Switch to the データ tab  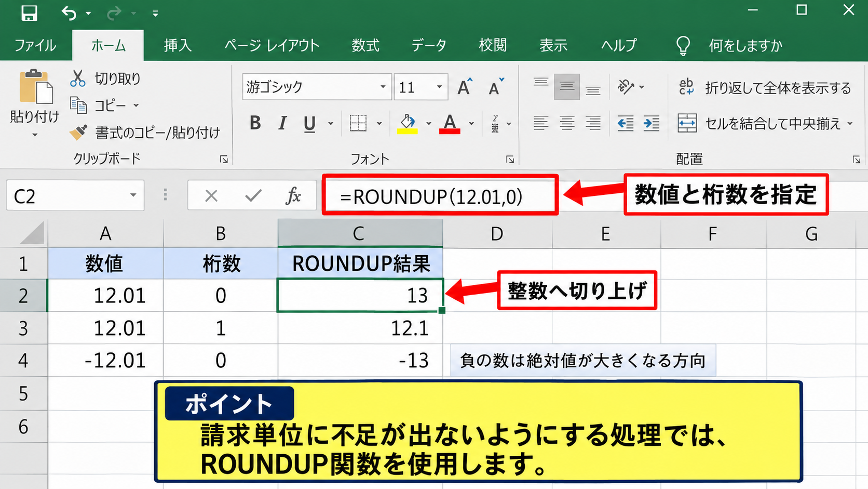click(x=429, y=45)
